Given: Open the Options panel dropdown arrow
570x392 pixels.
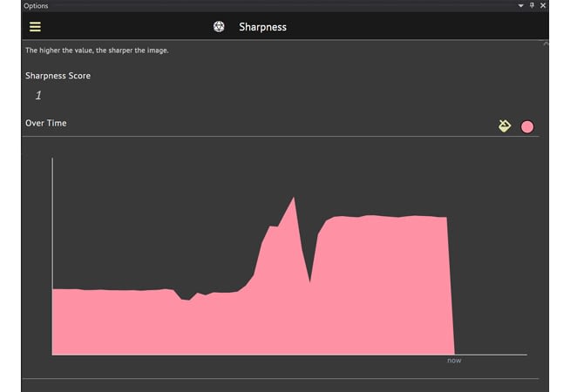Looking at the screenshot, I should tap(521, 5).
